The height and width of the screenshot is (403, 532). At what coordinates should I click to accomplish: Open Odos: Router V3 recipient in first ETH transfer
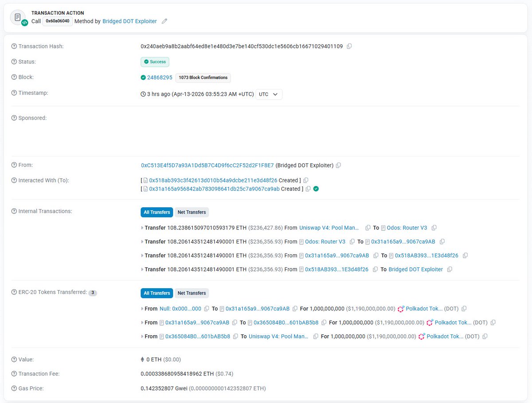click(407, 228)
